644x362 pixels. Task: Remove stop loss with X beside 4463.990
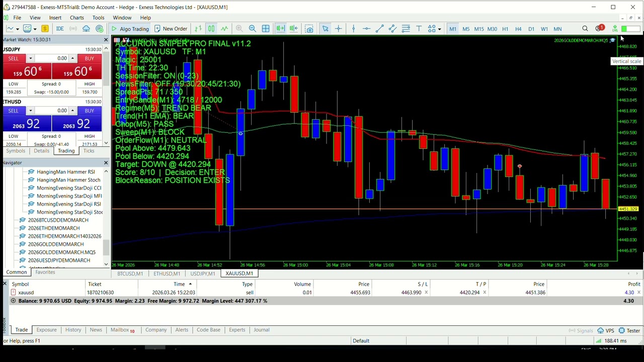coord(426,293)
